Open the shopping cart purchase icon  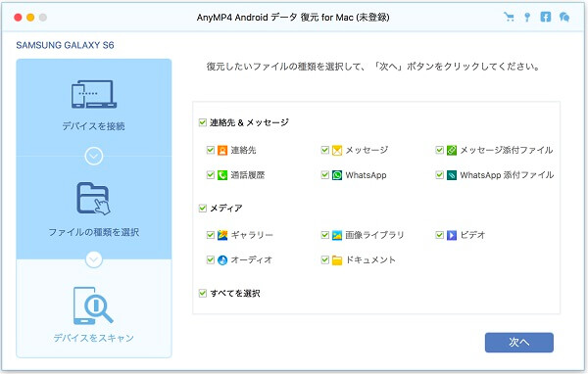click(x=509, y=17)
